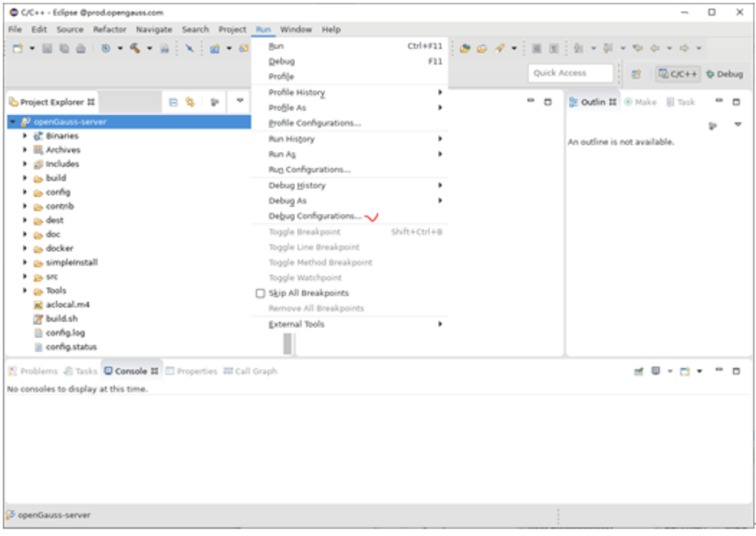Click the Console tab
Image resolution: width=756 pixels, height=536 pixels.
tap(131, 371)
